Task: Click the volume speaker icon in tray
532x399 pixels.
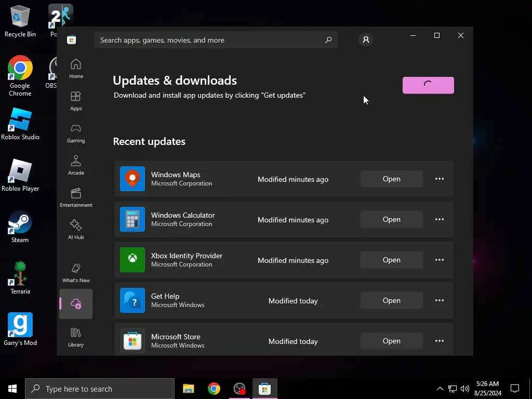Action: [464, 389]
